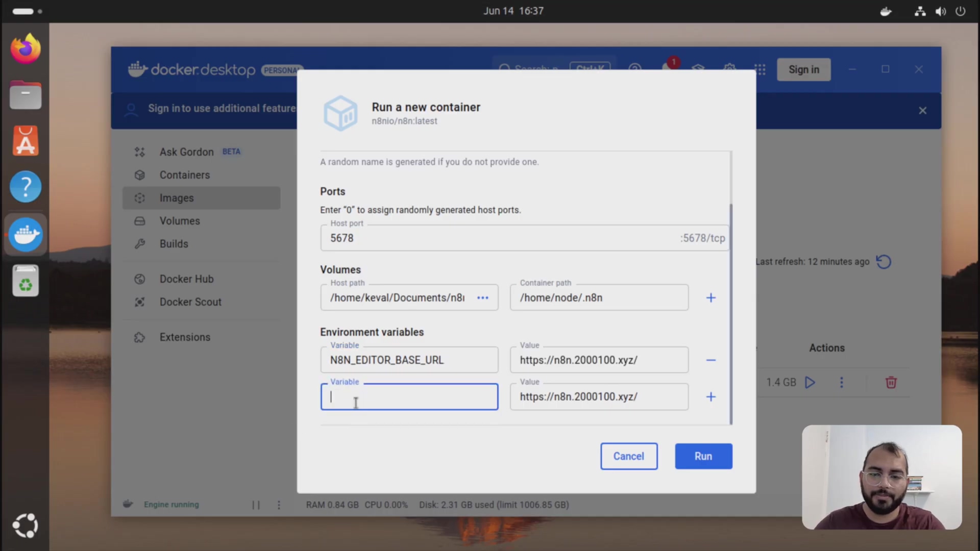980x551 pixels.
Task: Edit the Container path field
Action: (599, 297)
